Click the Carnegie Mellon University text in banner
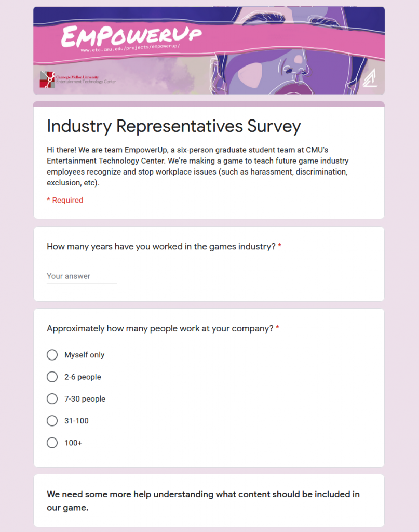 [x=77, y=77]
